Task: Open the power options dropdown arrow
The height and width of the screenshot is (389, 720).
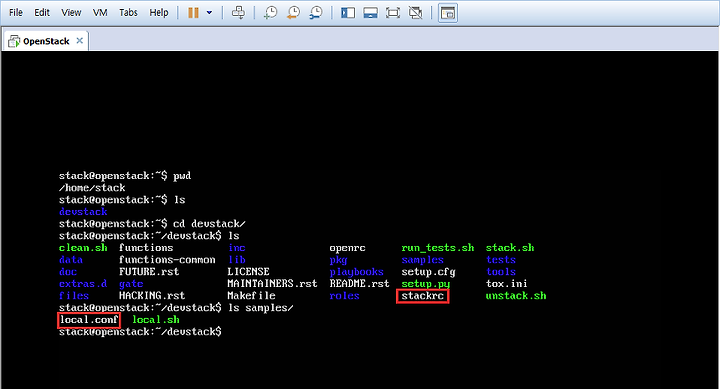Action: click(x=209, y=13)
